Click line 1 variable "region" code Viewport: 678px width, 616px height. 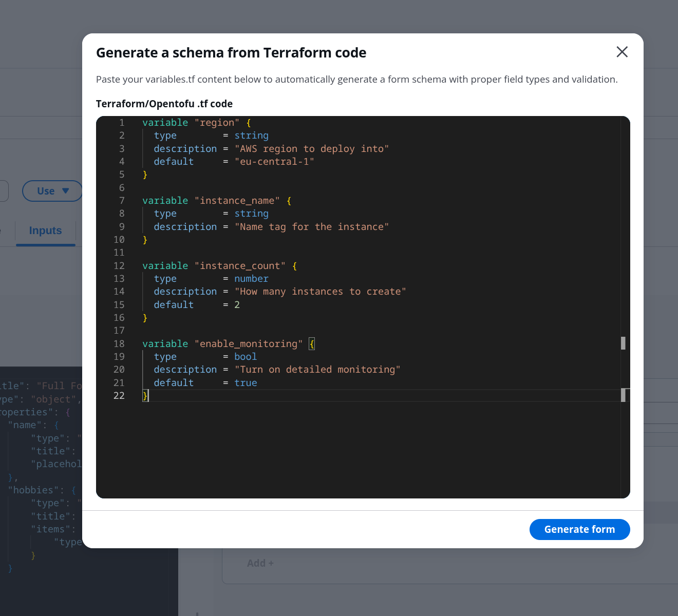[x=197, y=123]
